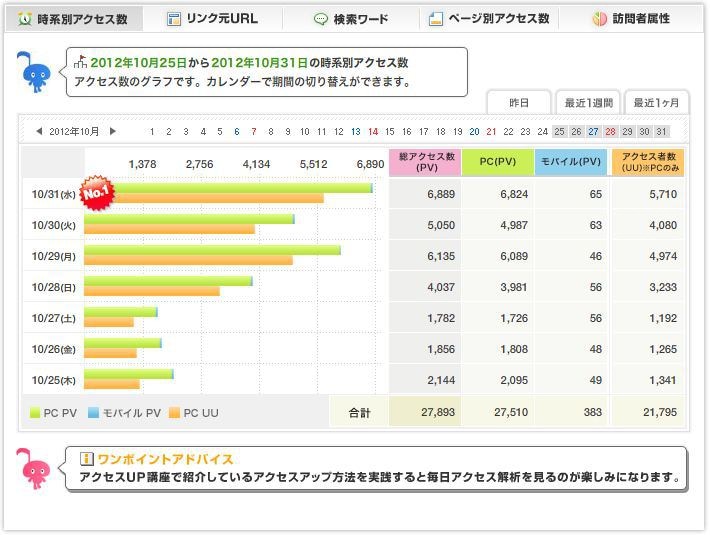Click the orange PC UU legend swatch
The width and height of the screenshot is (710, 535).
tap(174, 413)
